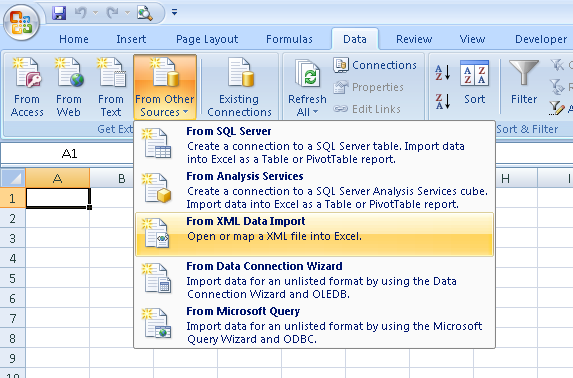This screenshot has height=378, width=573.
Task: Select From XML Data Import
Action: 314,234
